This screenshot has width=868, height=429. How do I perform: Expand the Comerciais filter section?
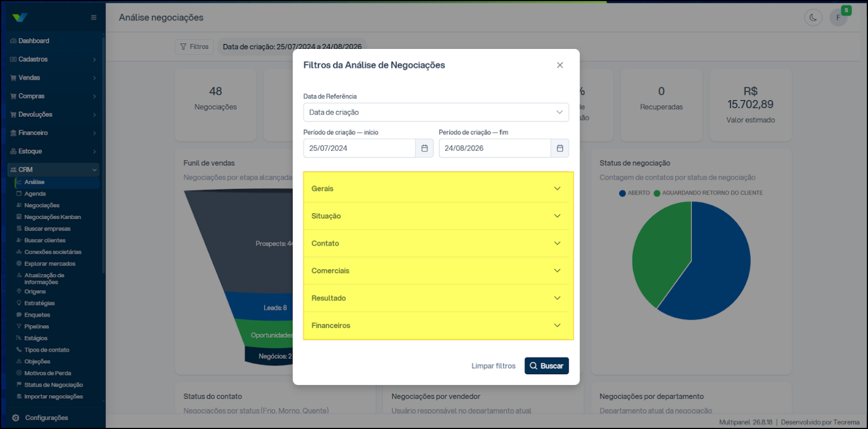[x=436, y=271]
